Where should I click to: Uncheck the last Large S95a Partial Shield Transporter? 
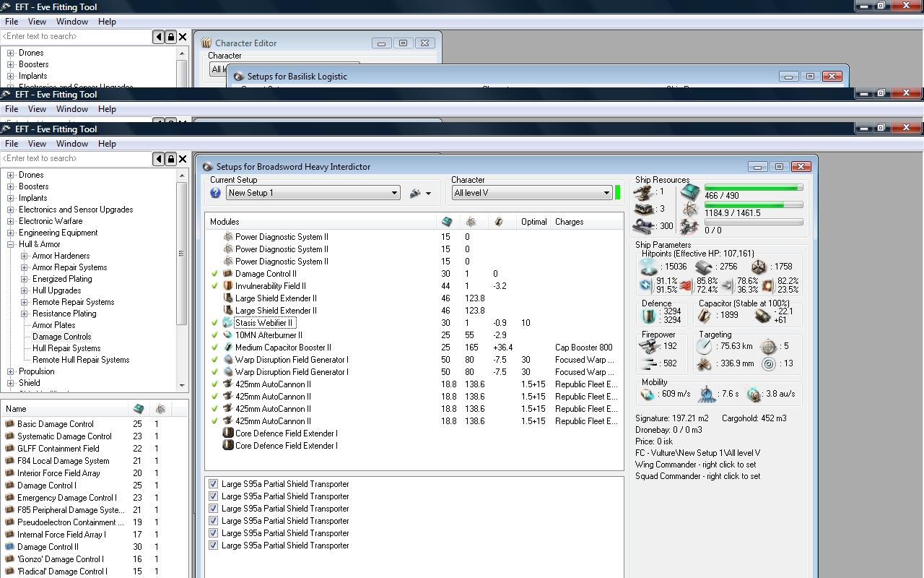pos(213,545)
